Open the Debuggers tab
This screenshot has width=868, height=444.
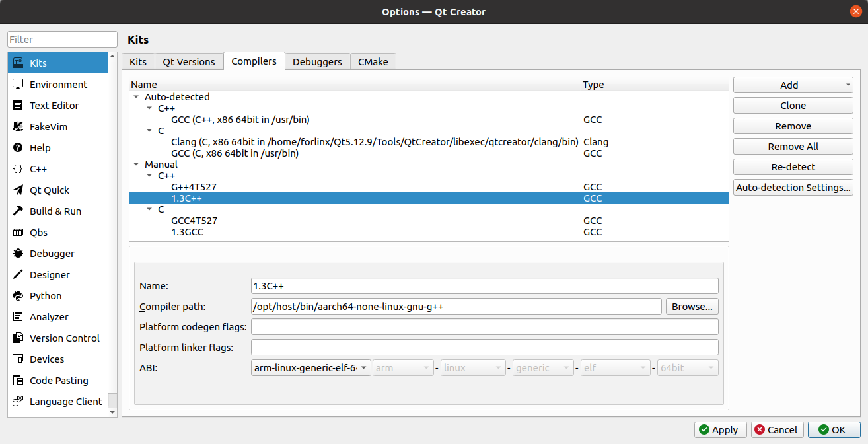pos(317,61)
